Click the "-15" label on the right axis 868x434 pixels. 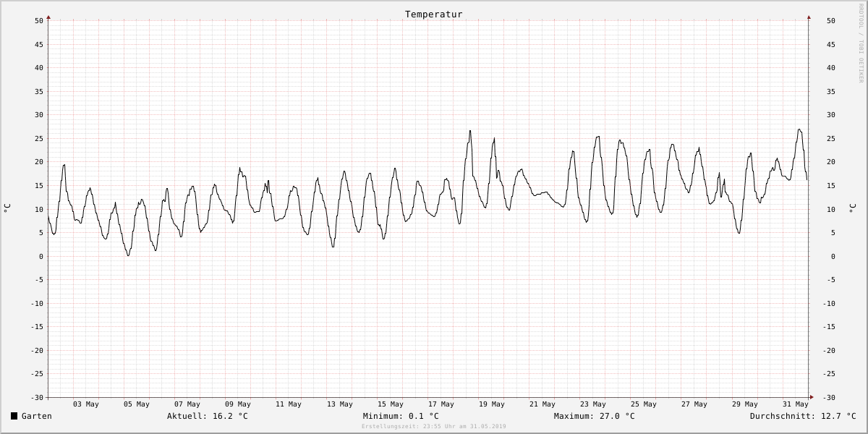(x=829, y=327)
